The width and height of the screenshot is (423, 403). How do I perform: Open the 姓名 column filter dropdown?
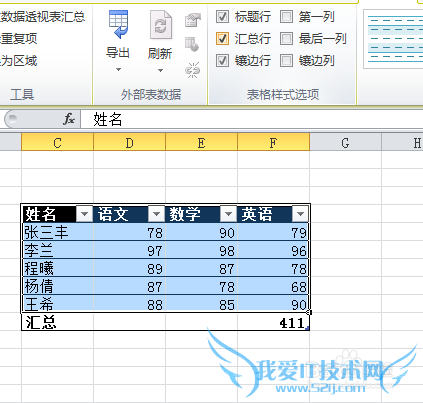click(x=84, y=214)
